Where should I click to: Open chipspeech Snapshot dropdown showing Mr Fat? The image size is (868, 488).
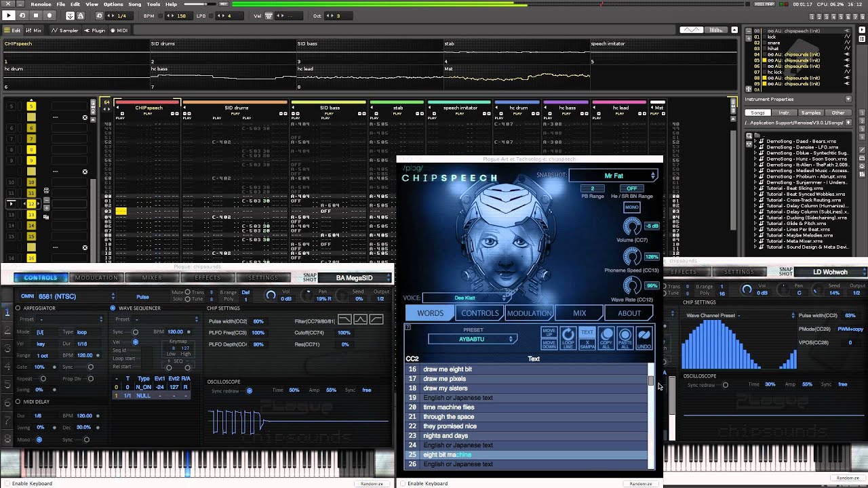(613, 176)
